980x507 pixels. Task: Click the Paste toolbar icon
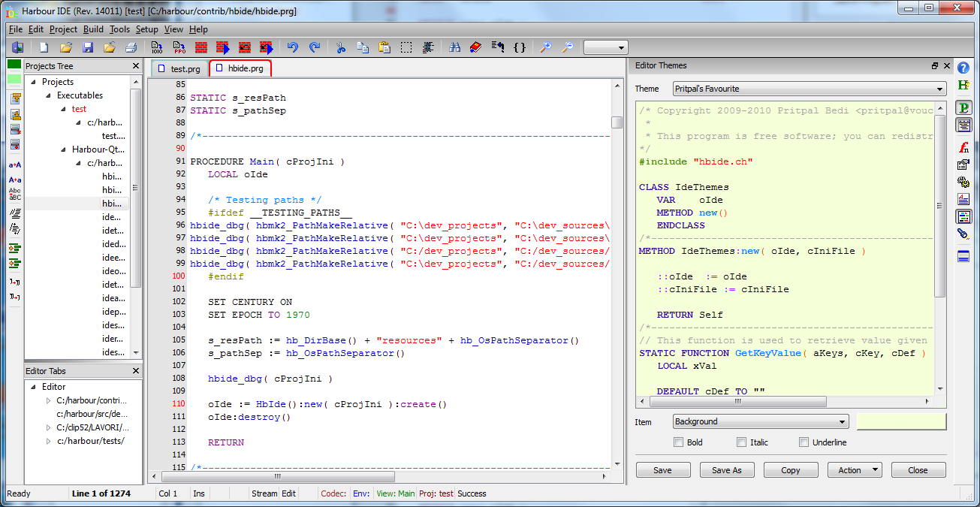point(384,47)
